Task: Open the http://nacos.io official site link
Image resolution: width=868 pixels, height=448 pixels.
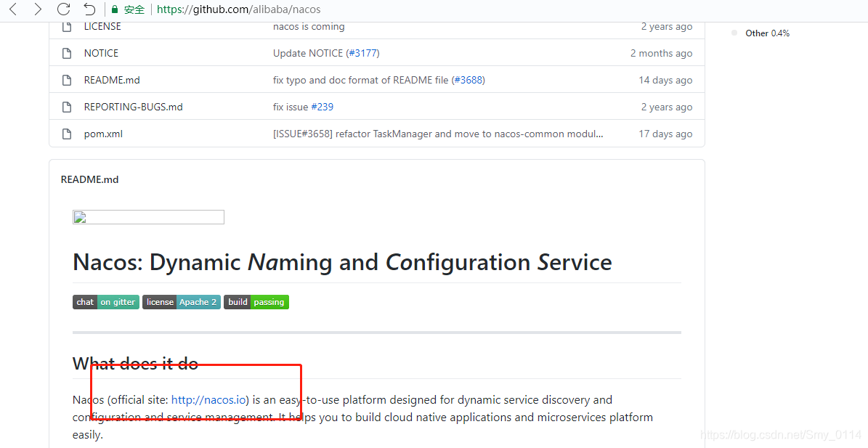Action: click(208, 400)
